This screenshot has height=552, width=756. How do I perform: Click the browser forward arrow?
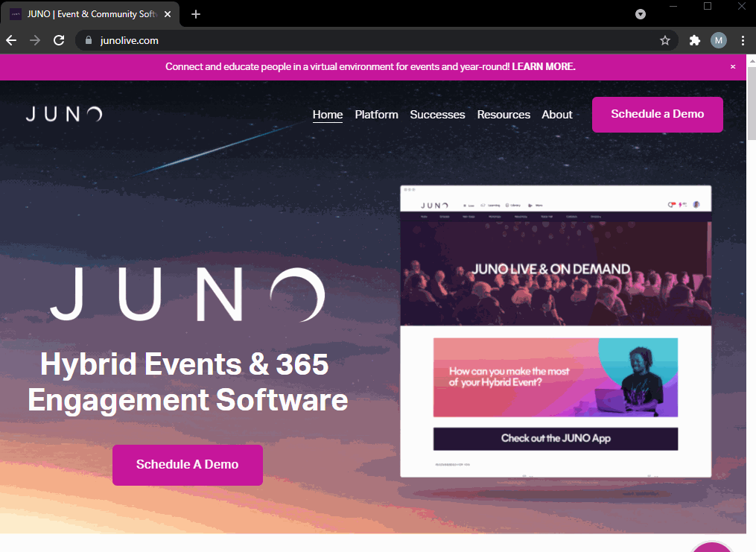[x=35, y=40]
